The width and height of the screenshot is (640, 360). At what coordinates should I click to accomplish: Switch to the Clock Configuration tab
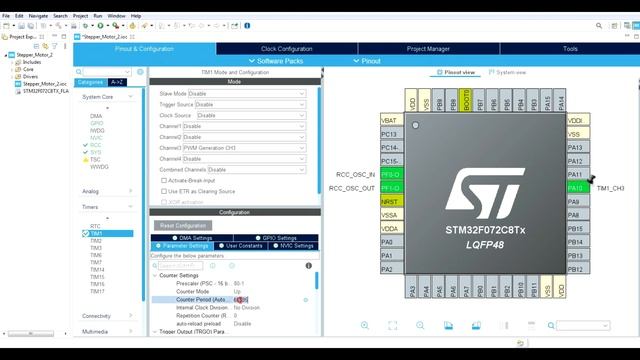click(x=287, y=49)
